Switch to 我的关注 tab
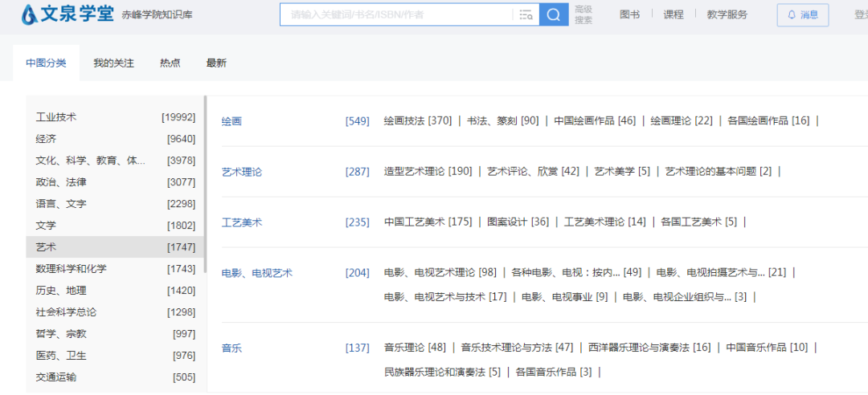The height and width of the screenshot is (395, 868). tap(113, 63)
